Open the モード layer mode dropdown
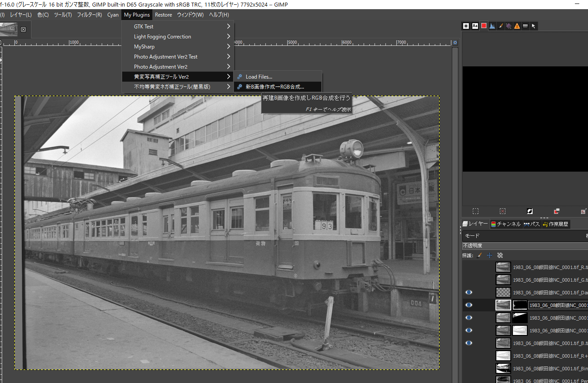The width and height of the screenshot is (588, 383). pyautogui.click(x=525, y=236)
